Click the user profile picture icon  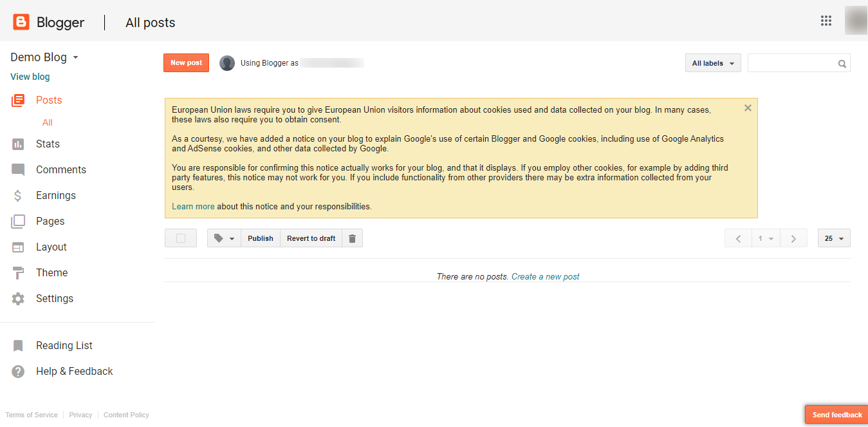tap(227, 63)
